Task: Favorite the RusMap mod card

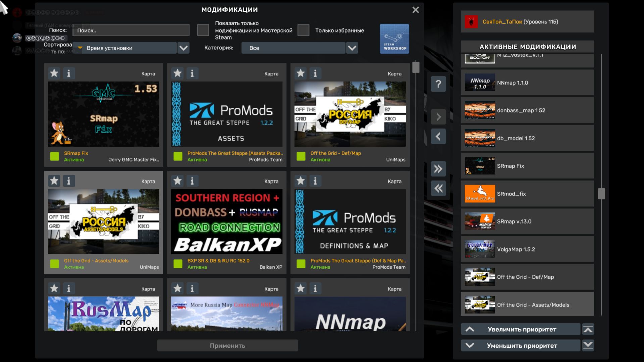Action: pyautogui.click(x=54, y=288)
